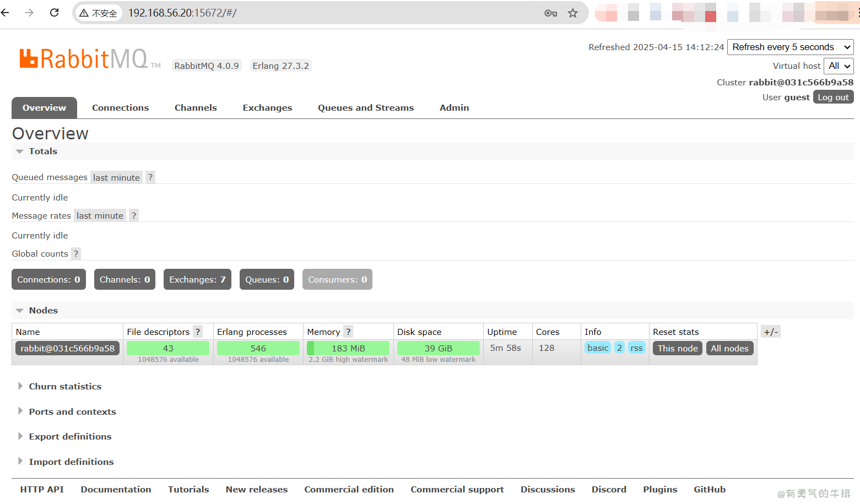Image resolution: width=860 pixels, height=504 pixels.
Task: Toggle node columns with +/- button
Action: 770,332
